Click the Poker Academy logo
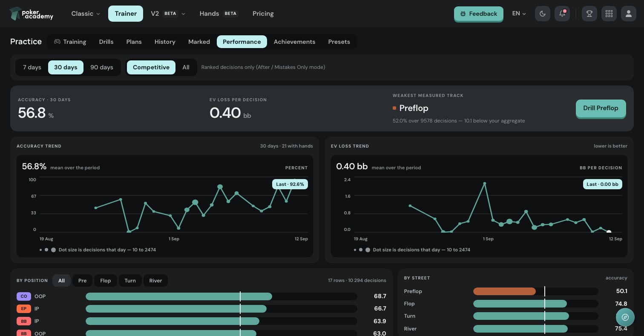Image resolution: width=644 pixels, height=336 pixels. click(x=31, y=14)
